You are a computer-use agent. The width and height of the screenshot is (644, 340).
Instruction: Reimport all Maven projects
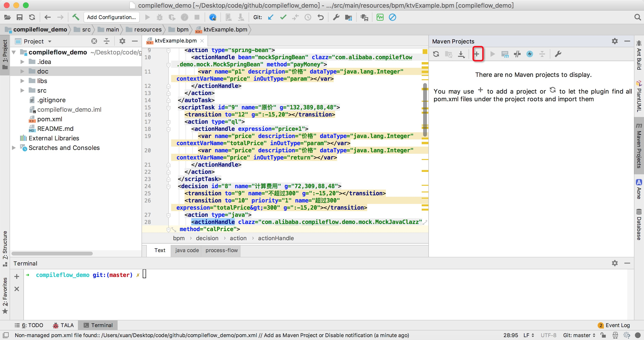click(x=436, y=54)
